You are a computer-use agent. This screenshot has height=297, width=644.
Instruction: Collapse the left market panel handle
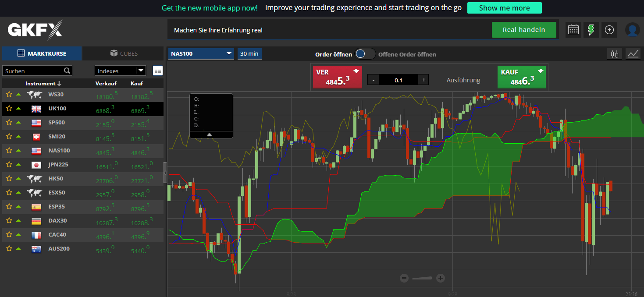165,173
